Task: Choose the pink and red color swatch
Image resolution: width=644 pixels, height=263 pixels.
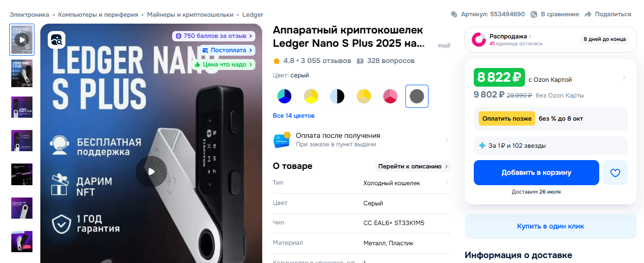Action: 391,96
